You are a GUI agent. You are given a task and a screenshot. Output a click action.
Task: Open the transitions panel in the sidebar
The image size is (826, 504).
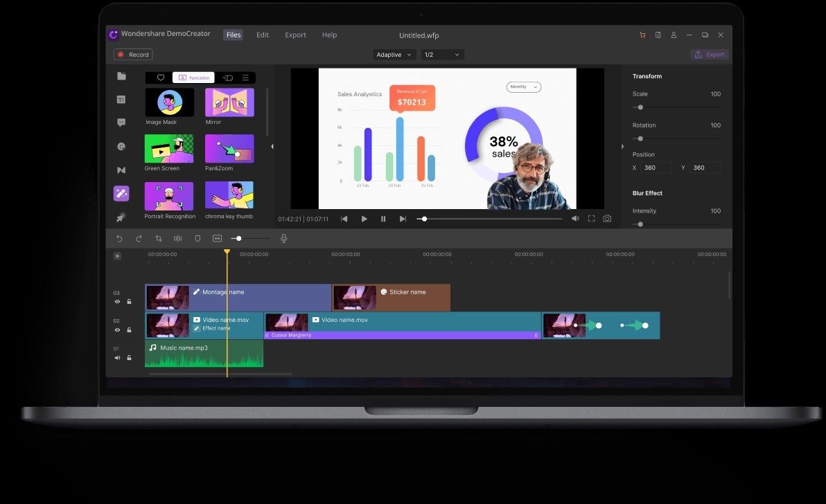pyautogui.click(x=121, y=170)
